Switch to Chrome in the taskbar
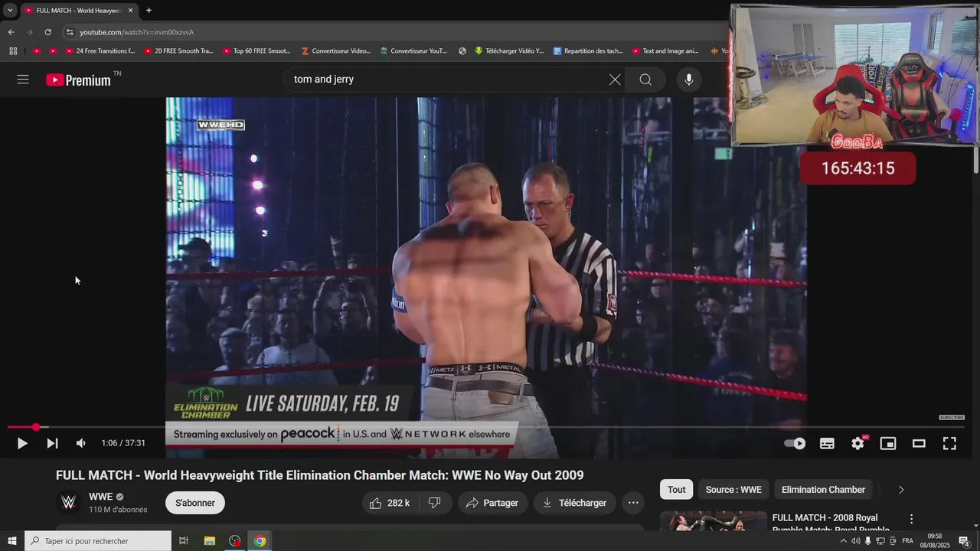The image size is (980, 551). click(260, 541)
